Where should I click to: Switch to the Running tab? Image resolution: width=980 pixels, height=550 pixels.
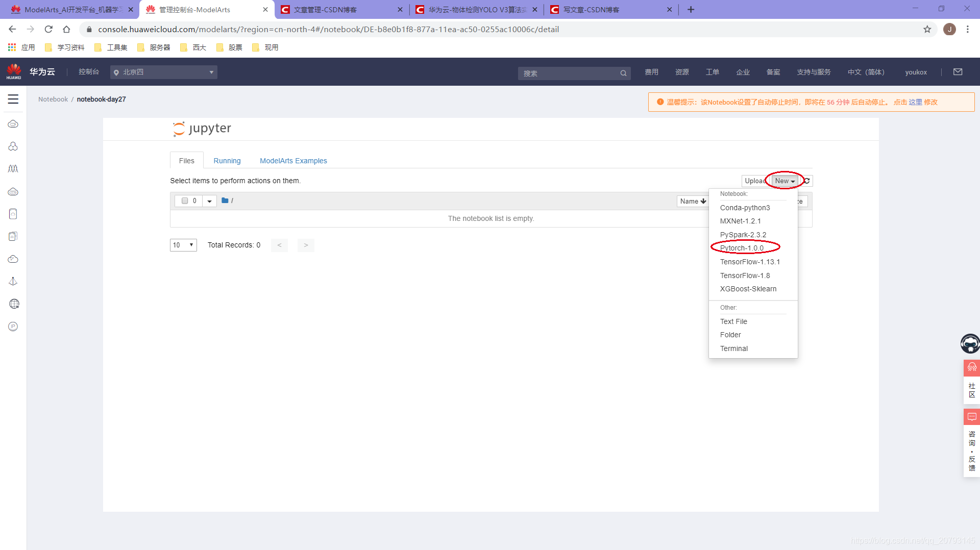(227, 161)
